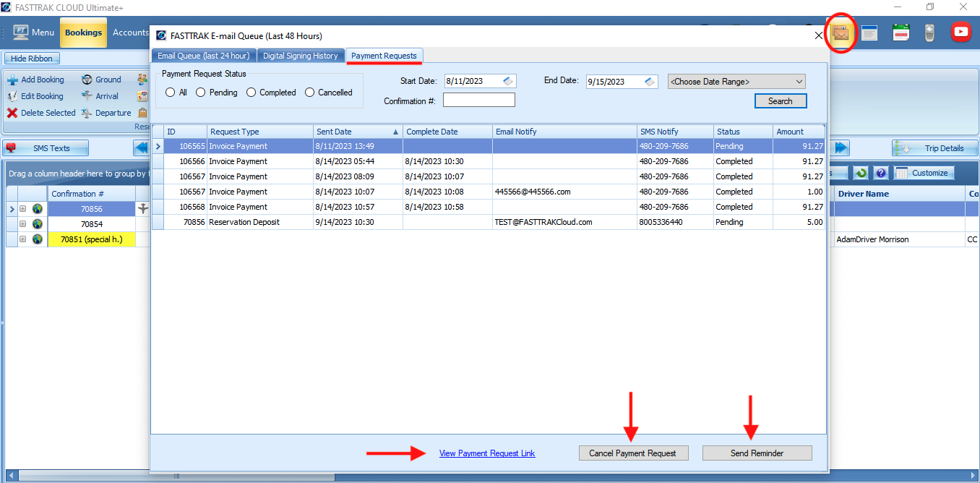Screen dimensions: 980x483
Task: Click the Status column header
Action: [742, 132]
